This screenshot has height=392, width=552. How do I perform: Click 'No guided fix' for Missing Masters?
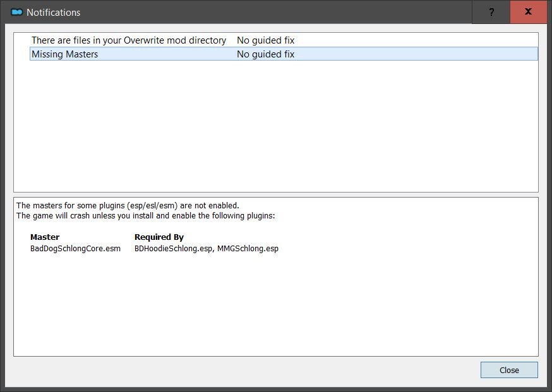coord(265,54)
